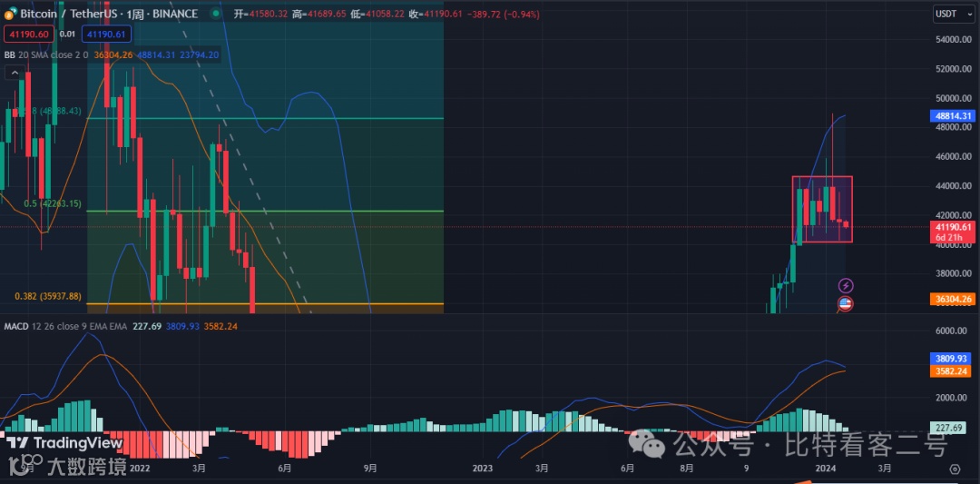
Task: Click the 44000.00 price axis label
Action: [x=955, y=186]
